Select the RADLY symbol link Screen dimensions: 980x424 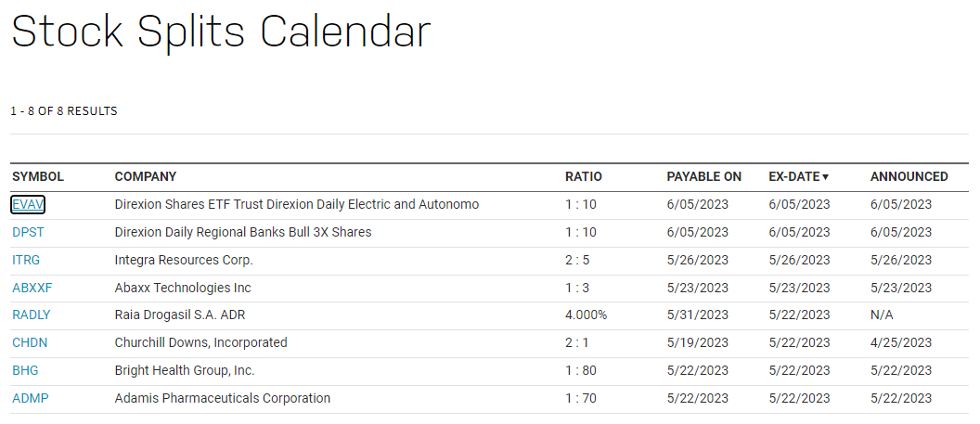(31, 315)
